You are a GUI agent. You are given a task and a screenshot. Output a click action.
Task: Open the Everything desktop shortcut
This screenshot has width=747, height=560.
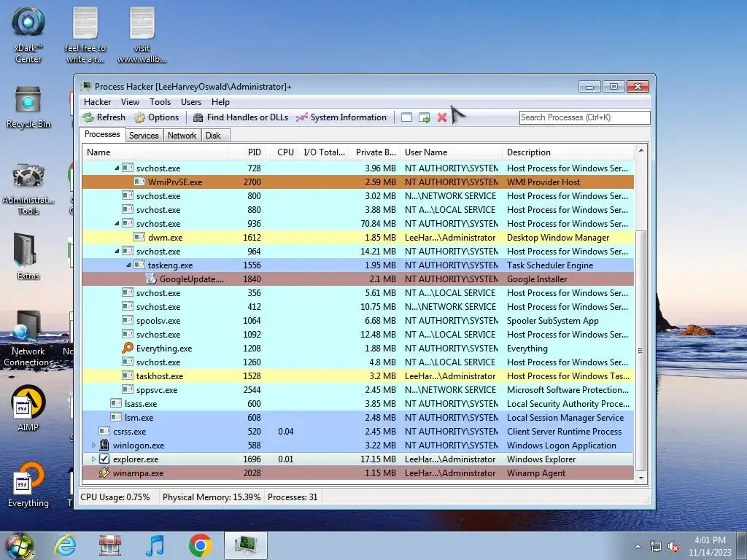point(28,484)
